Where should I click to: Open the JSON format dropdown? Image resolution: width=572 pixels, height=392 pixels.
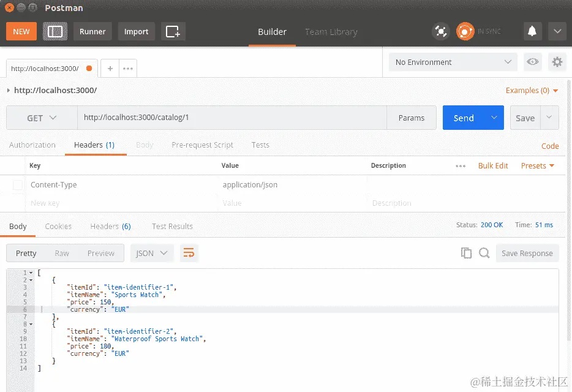pyautogui.click(x=151, y=253)
